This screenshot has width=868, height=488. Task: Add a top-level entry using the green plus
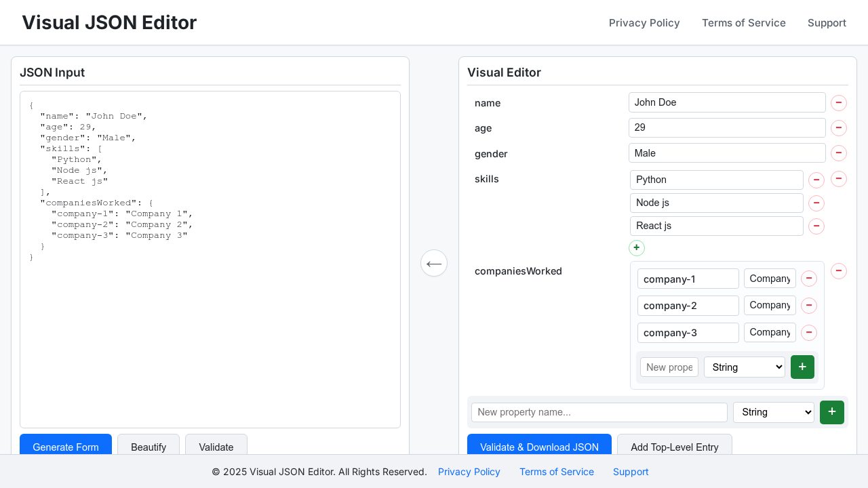click(x=832, y=412)
